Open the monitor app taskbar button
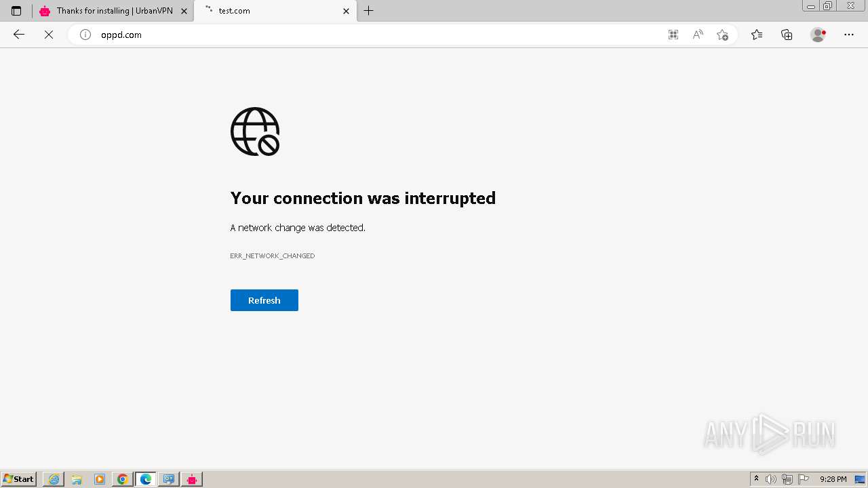The height and width of the screenshot is (488, 868). (169, 479)
